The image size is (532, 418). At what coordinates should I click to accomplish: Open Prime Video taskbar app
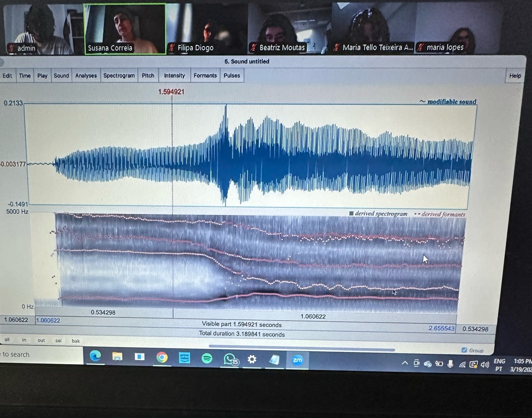[185, 358]
